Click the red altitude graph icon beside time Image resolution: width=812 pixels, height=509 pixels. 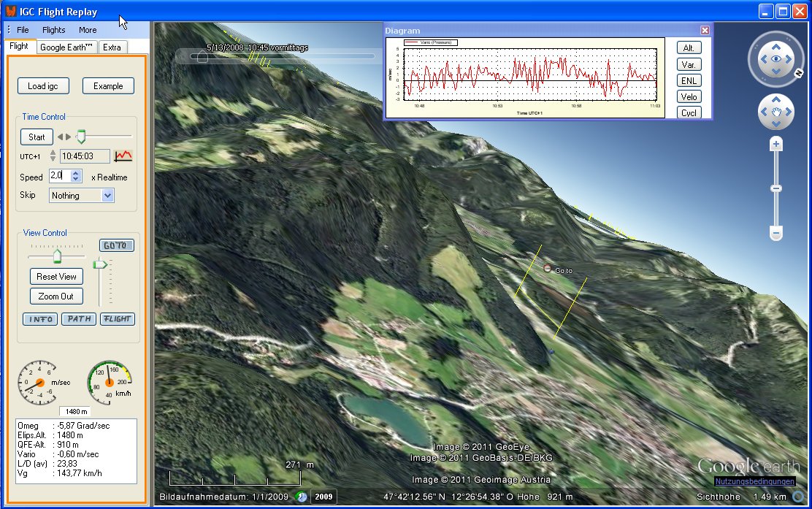122,155
